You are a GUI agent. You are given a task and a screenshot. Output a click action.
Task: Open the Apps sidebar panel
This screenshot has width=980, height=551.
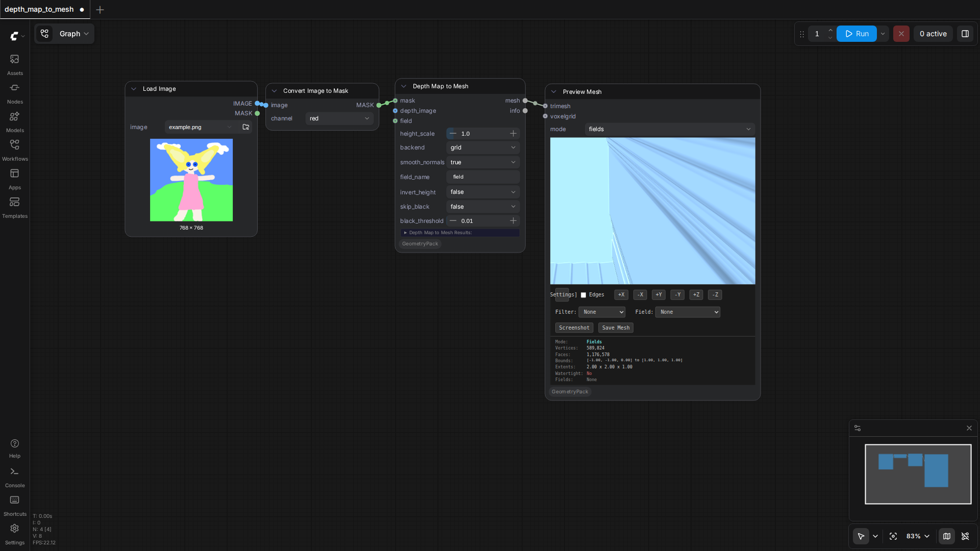tap(15, 179)
